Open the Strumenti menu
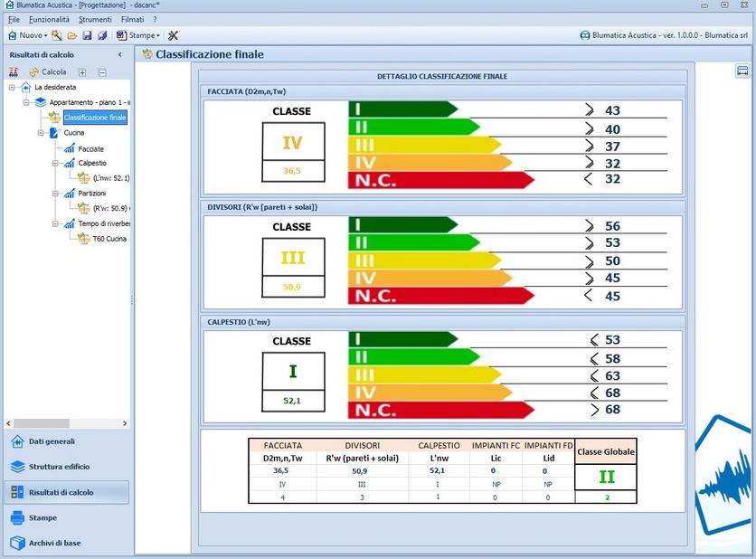 tap(95, 19)
